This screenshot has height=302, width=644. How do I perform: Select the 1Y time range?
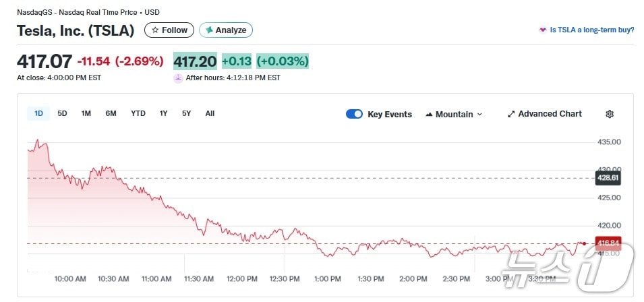[163, 113]
